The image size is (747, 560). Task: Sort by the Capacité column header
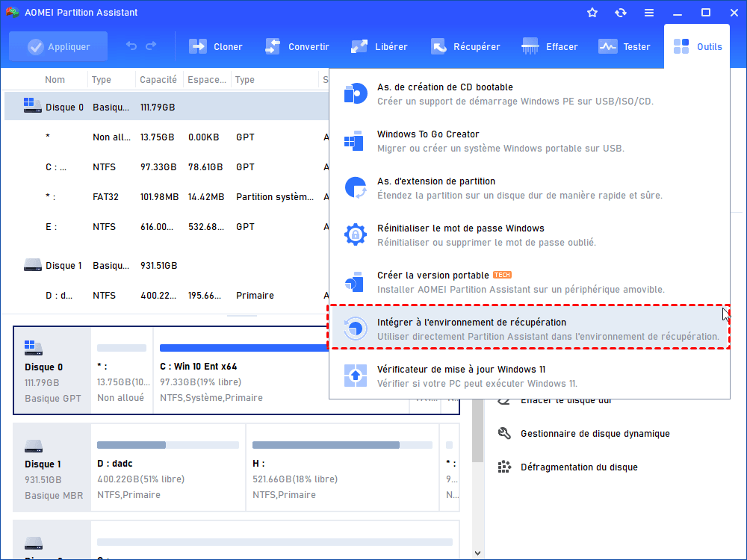[x=158, y=80]
